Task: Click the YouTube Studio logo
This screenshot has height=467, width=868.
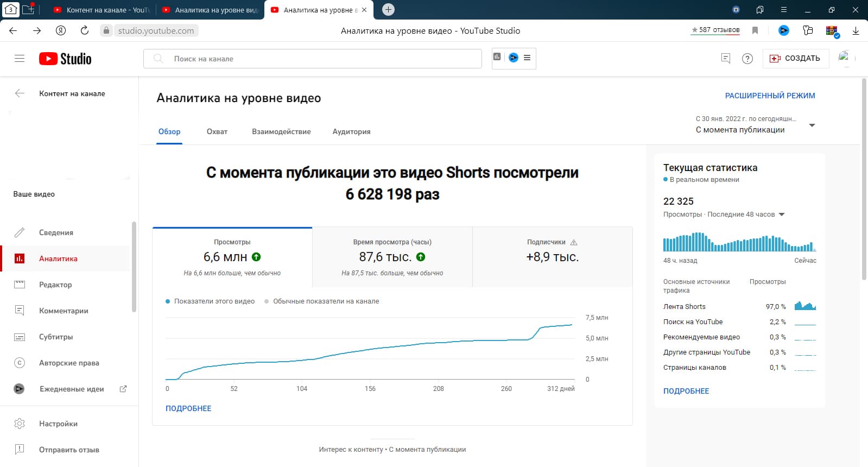Action: tap(65, 59)
